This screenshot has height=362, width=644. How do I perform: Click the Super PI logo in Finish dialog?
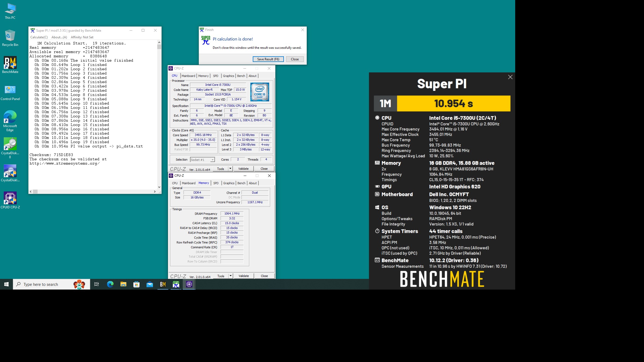tap(206, 40)
